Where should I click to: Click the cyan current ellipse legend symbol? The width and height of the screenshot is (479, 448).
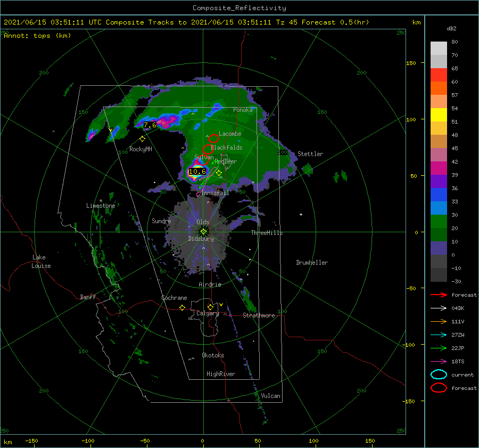coord(439,374)
